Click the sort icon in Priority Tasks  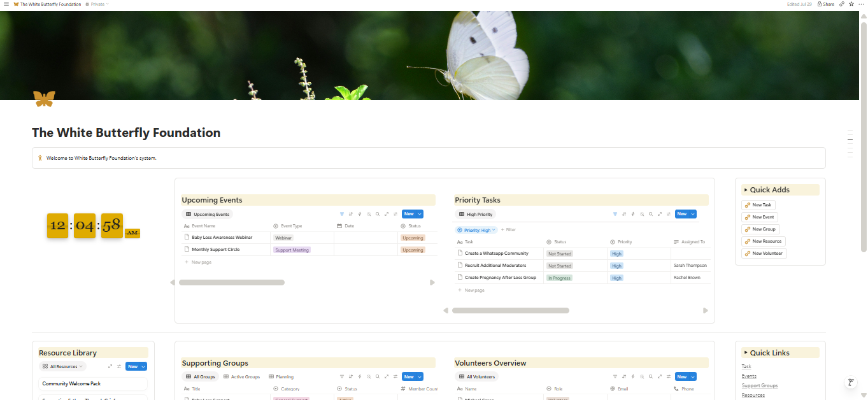(x=624, y=214)
